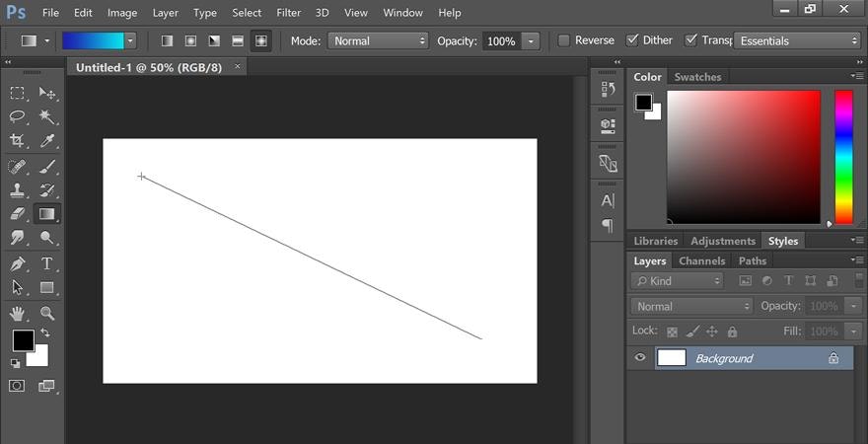Select the Lasso tool
868x444 pixels.
coord(17,116)
